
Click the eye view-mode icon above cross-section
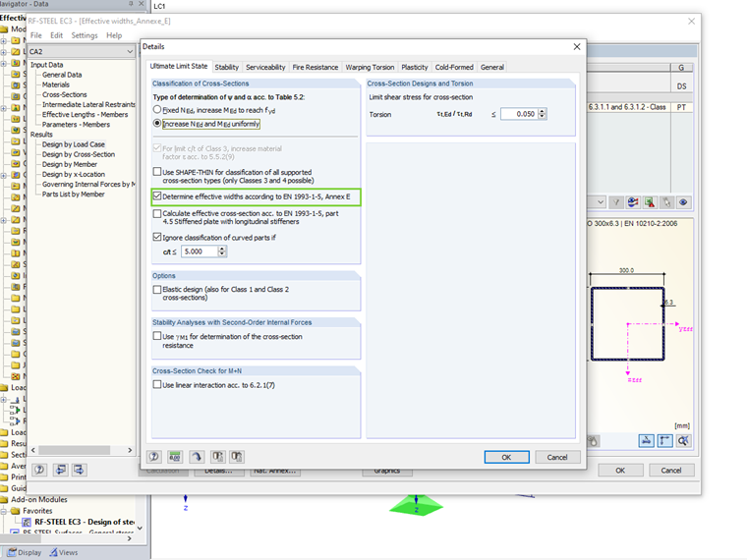[683, 202]
